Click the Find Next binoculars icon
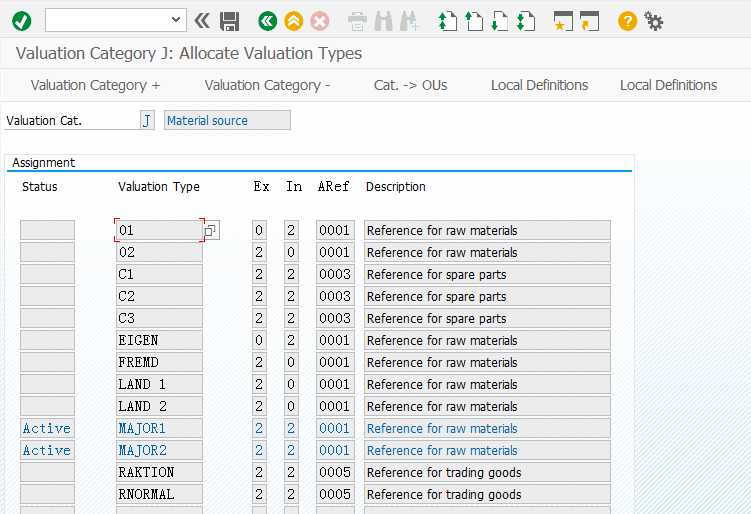This screenshot has width=751, height=514. pos(409,21)
